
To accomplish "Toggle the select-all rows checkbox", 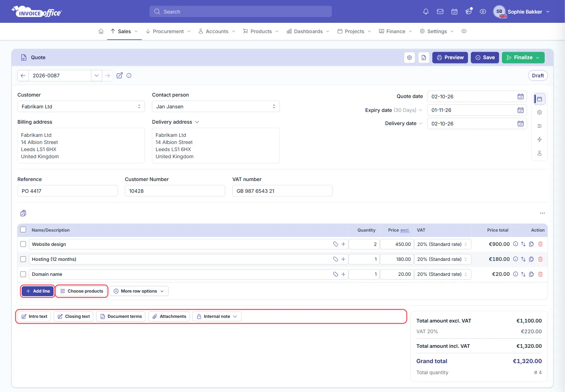I will coord(23,230).
